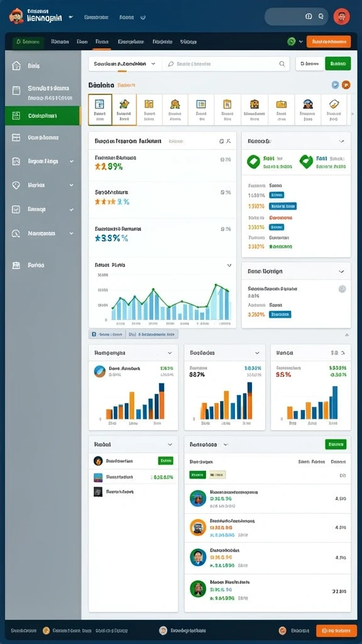Toggle the green filter chip in the list panel
Viewport: 362px width, 644px height.
(x=197, y=475)
